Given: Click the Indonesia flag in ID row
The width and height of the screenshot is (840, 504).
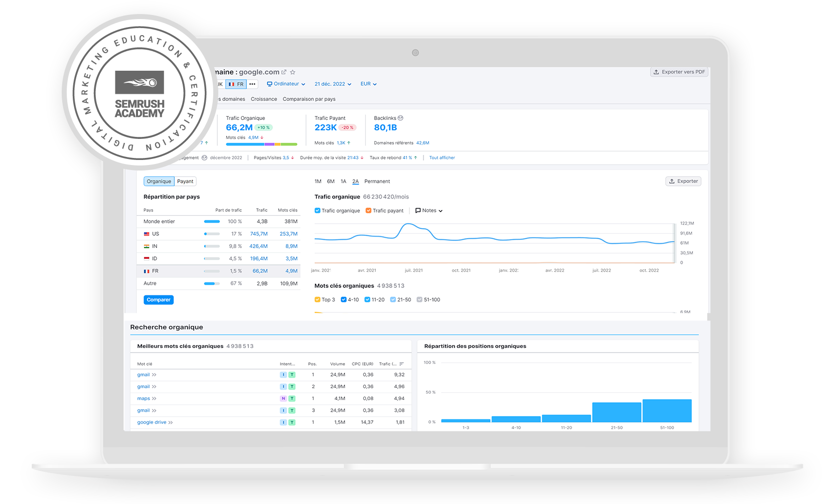Looking at the screenshot, I should [x=147, y=259].
